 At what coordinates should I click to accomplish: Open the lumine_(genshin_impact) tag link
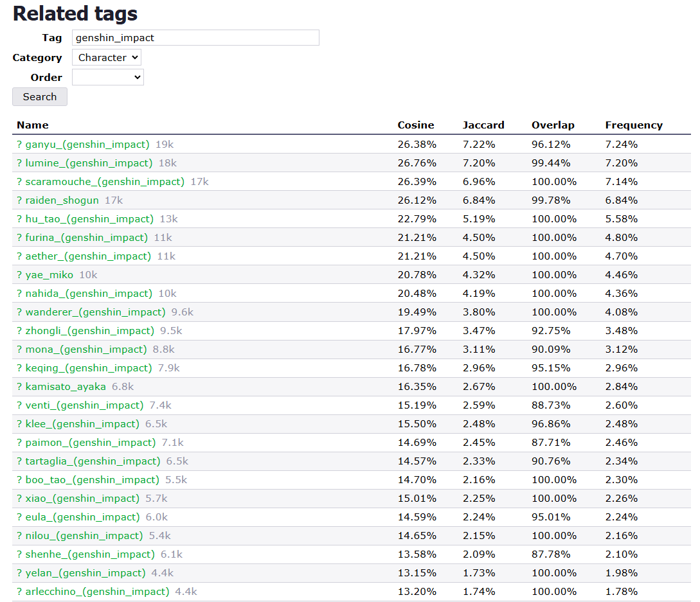[89, 163]
